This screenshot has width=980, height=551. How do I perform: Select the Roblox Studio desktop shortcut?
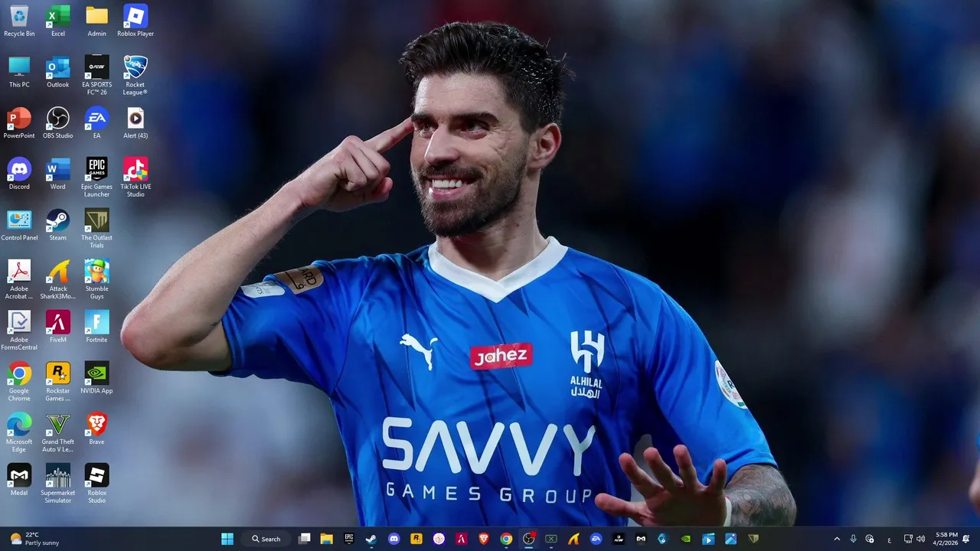(x=96, y=484)
